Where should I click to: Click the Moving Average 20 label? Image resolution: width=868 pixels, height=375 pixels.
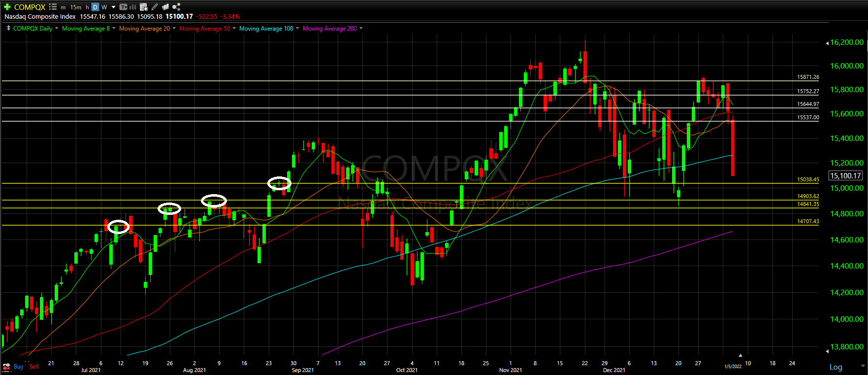click(x=144, y=29)
